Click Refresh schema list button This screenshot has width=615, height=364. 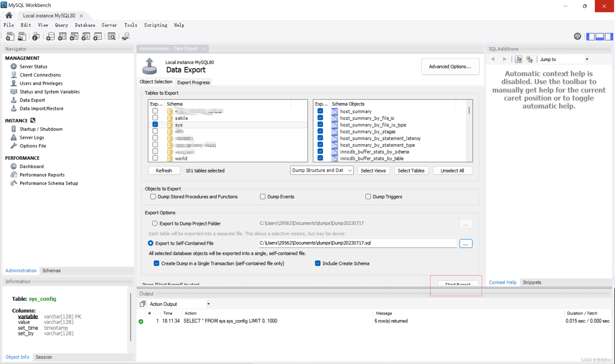point(164,170)
